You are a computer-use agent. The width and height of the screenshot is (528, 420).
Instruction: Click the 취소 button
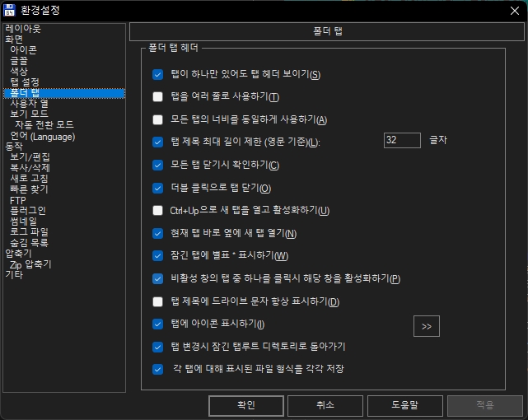[x=325, y=405]
